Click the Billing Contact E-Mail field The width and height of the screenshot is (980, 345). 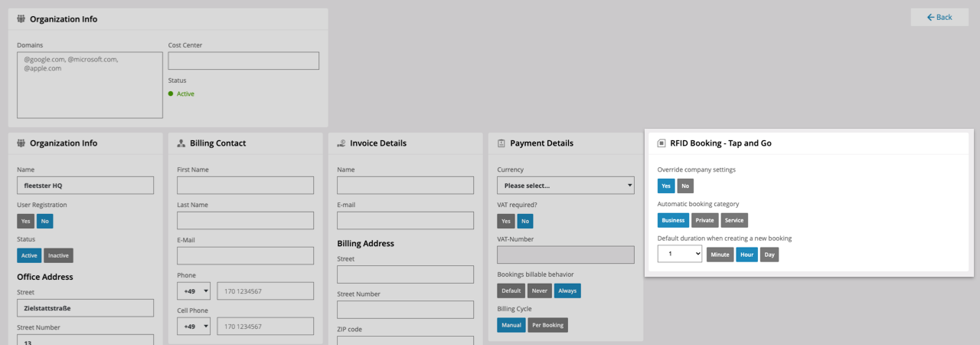[x=245, y=256]
